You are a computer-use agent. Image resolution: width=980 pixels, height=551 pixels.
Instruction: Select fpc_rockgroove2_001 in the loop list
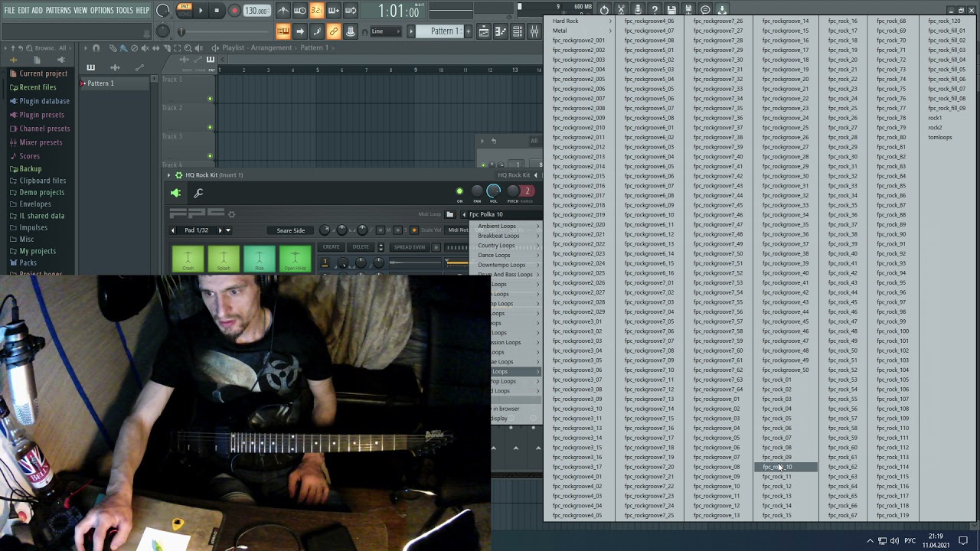click(579, 41)
